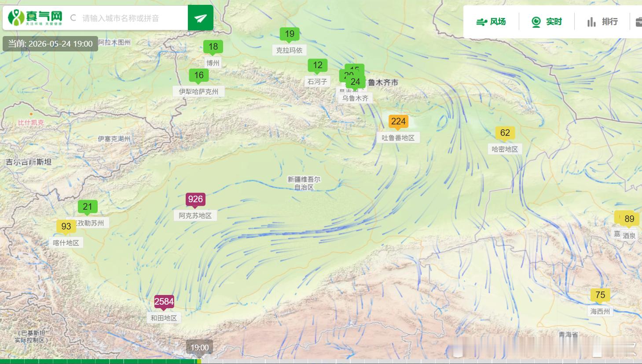Select the 224 marker for 吐鲁番地区
Image resolution: width=642 pixels, height=364 pixels.
[x=398, y=121]
